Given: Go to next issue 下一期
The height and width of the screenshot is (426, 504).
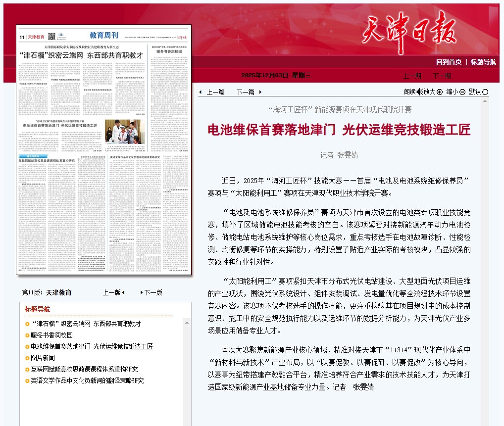Looking at the screenshot, I should [442, 76].
